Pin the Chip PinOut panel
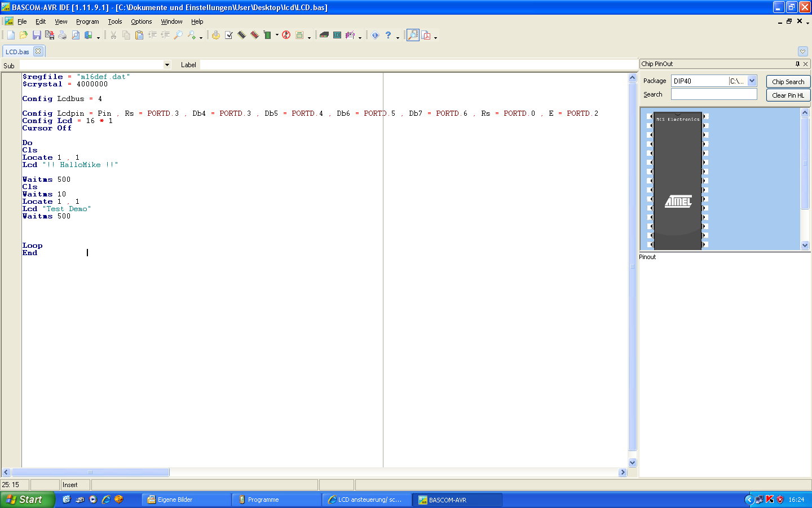 tap(797, 64)
